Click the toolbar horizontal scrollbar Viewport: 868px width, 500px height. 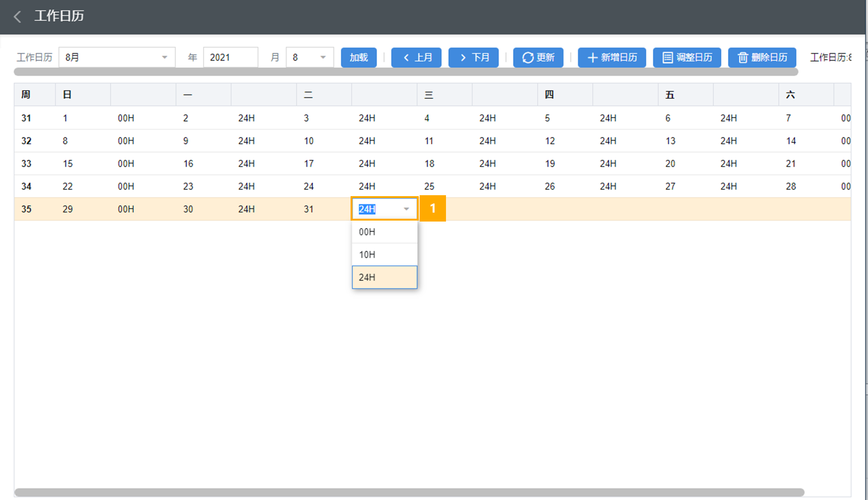click(x=405, y=72)
